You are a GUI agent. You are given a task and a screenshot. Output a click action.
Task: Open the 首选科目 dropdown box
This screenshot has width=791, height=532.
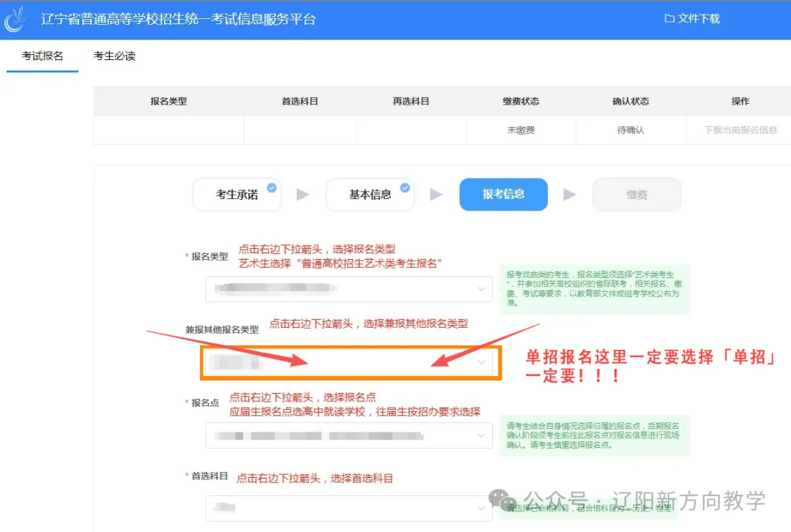pyautogui.click(x=349, y=509)
